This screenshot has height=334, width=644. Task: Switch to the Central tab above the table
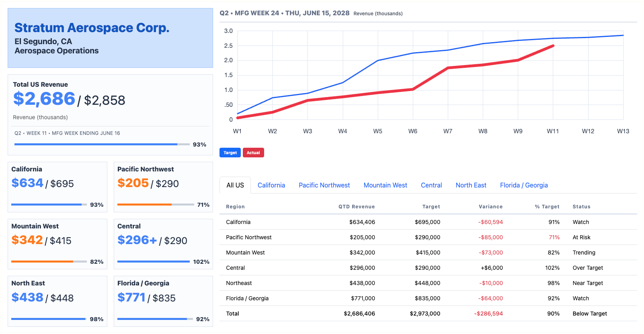pyautogui.click(x=431, y=185)
